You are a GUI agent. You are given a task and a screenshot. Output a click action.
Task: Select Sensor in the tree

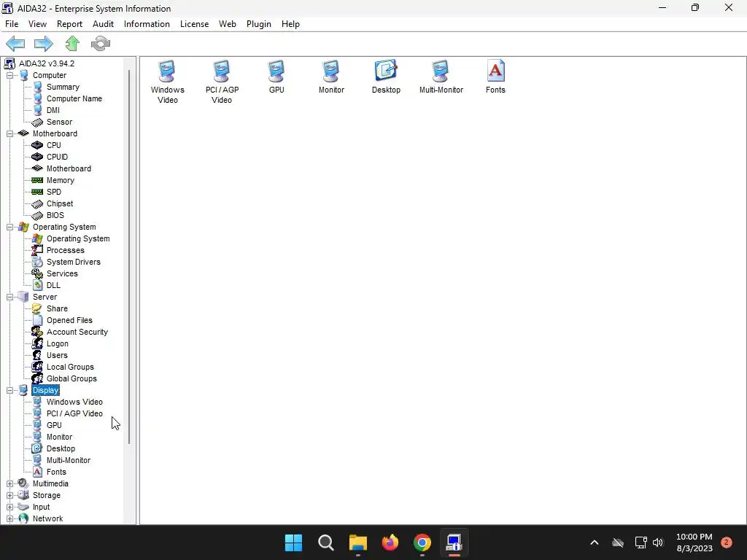(60, 122)
